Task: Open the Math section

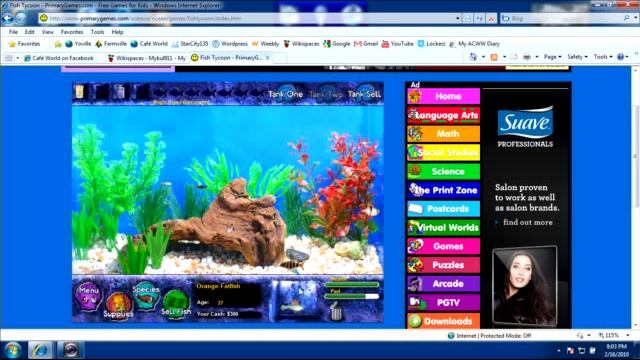Action: click(443, 134)
